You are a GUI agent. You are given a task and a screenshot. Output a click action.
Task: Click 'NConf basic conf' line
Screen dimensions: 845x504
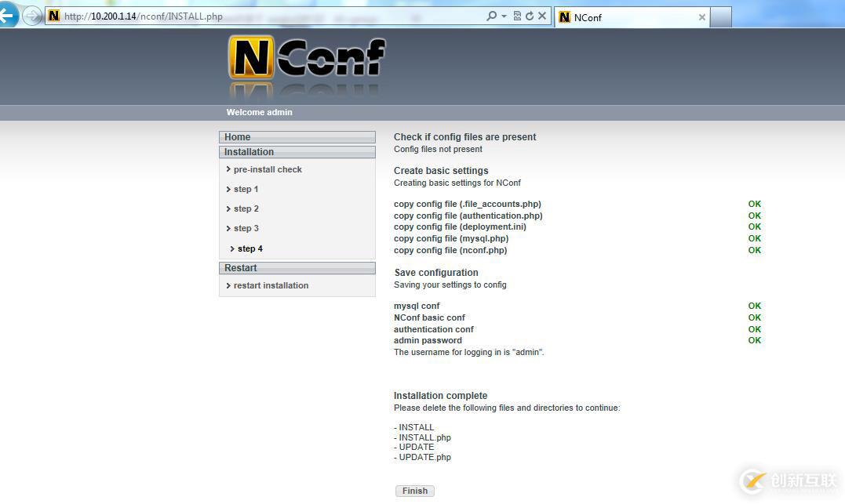coord(429,317)
